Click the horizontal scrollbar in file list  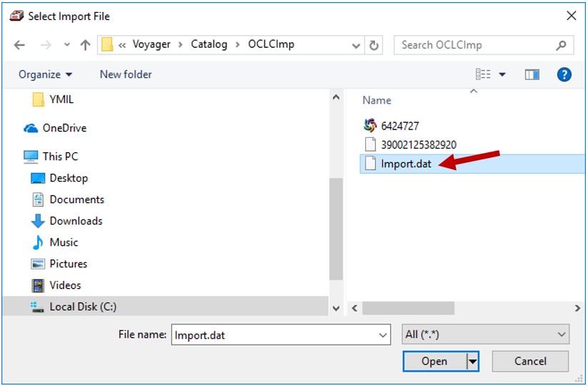coord(407,307)
